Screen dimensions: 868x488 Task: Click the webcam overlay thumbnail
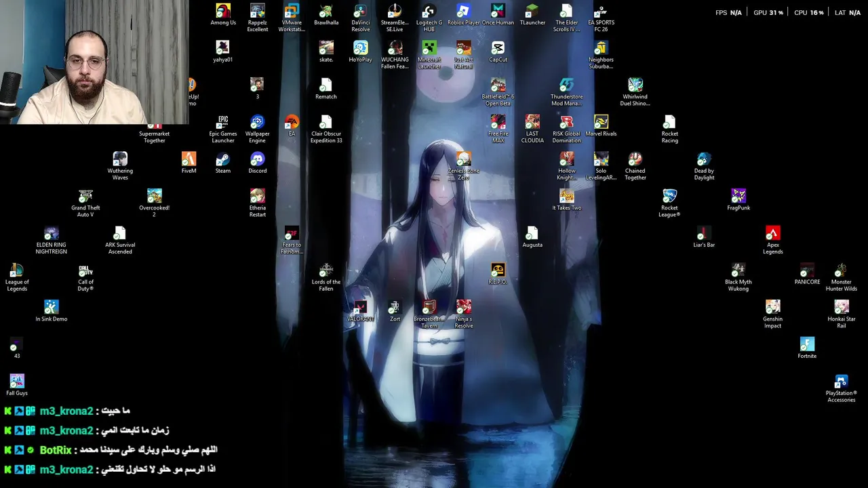(94, 62)
